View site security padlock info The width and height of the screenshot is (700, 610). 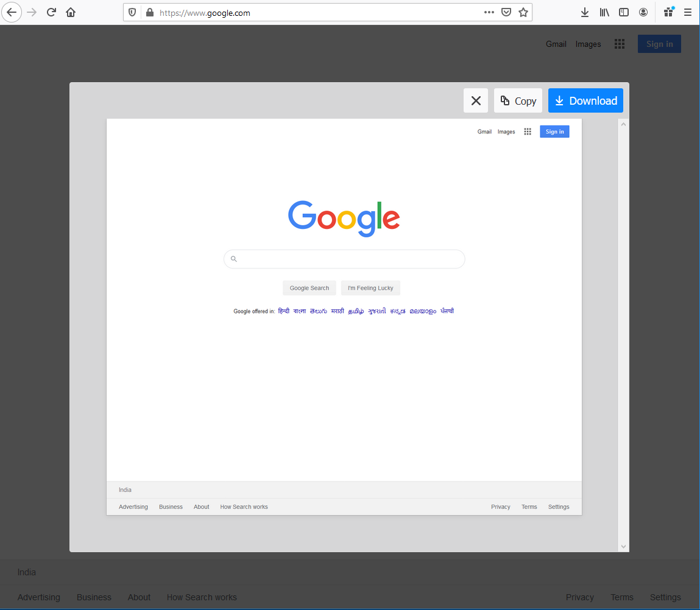(x=150, y=13)
